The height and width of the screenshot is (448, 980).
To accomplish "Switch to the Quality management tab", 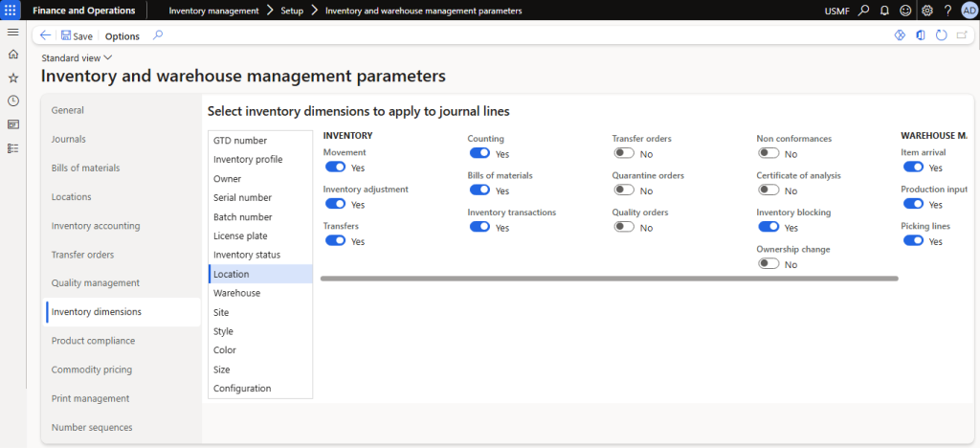I will coord(96,282).
